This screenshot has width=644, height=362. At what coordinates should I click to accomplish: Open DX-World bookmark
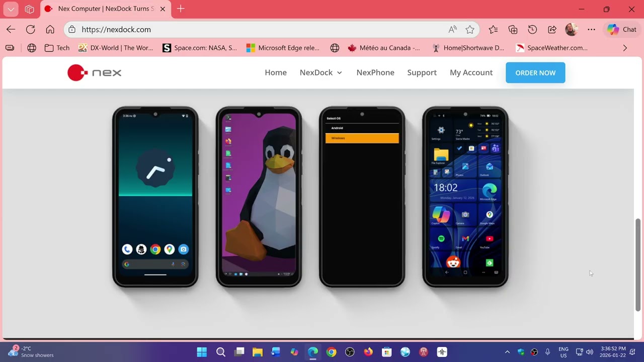point(115,48)
